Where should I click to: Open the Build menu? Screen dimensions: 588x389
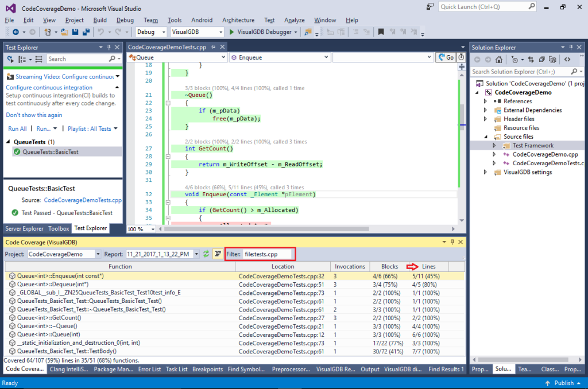[x=100, y=20]
